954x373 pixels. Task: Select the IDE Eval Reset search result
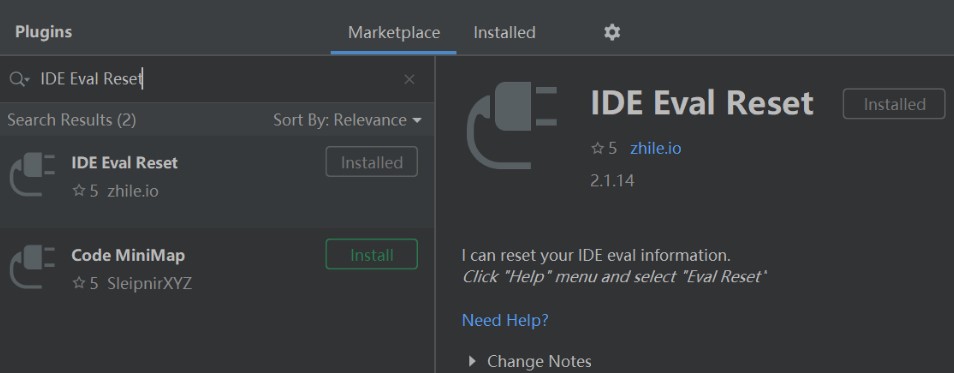coord(217,181)
